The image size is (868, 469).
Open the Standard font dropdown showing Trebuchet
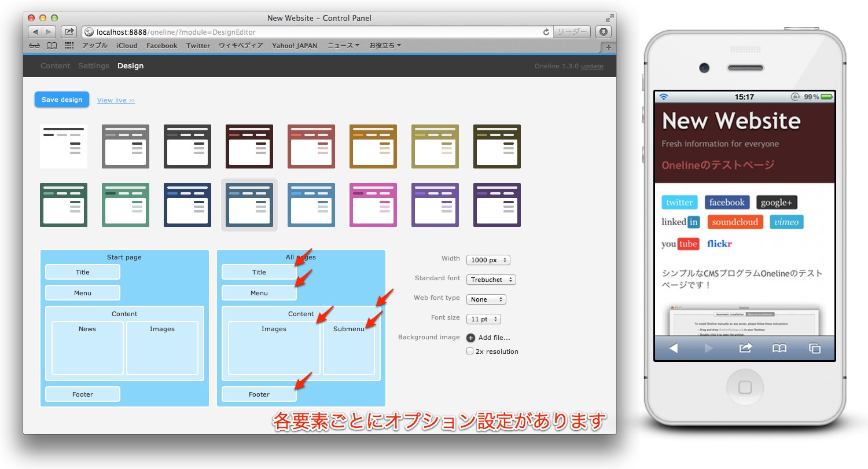pos(491,280)
